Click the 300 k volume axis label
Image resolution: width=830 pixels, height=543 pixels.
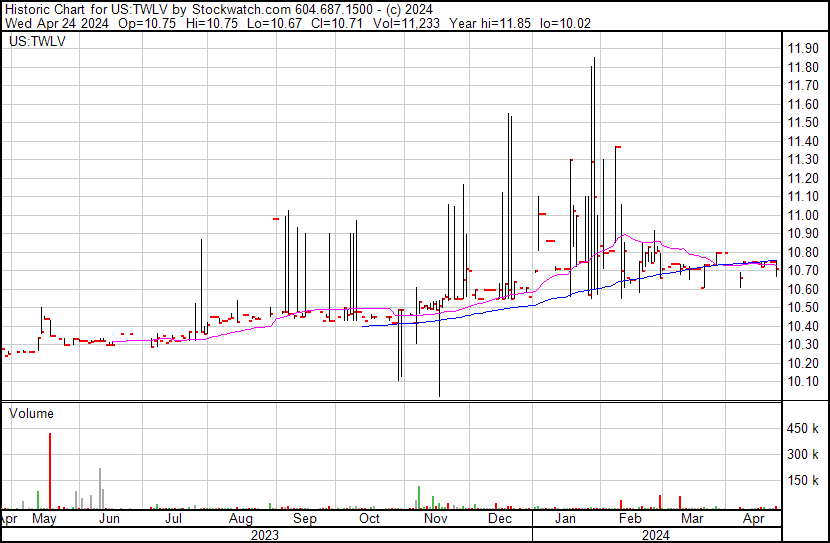coord(803,454)
